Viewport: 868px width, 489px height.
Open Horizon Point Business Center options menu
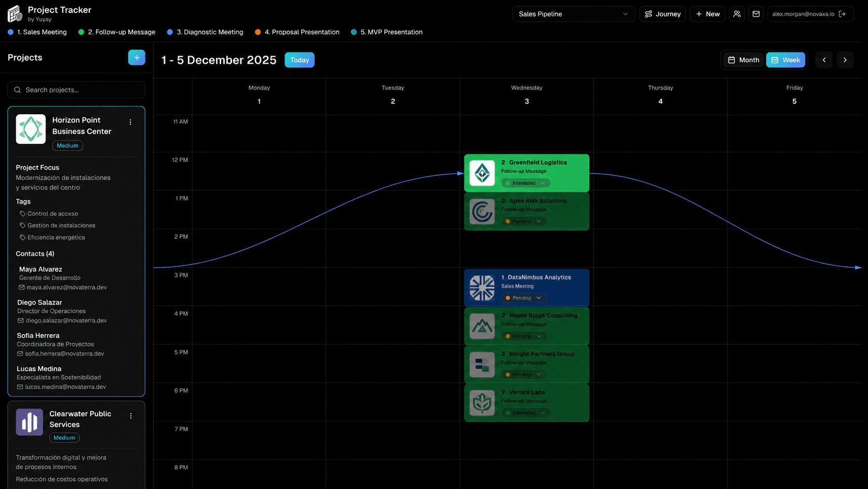(x=130, y=122)
